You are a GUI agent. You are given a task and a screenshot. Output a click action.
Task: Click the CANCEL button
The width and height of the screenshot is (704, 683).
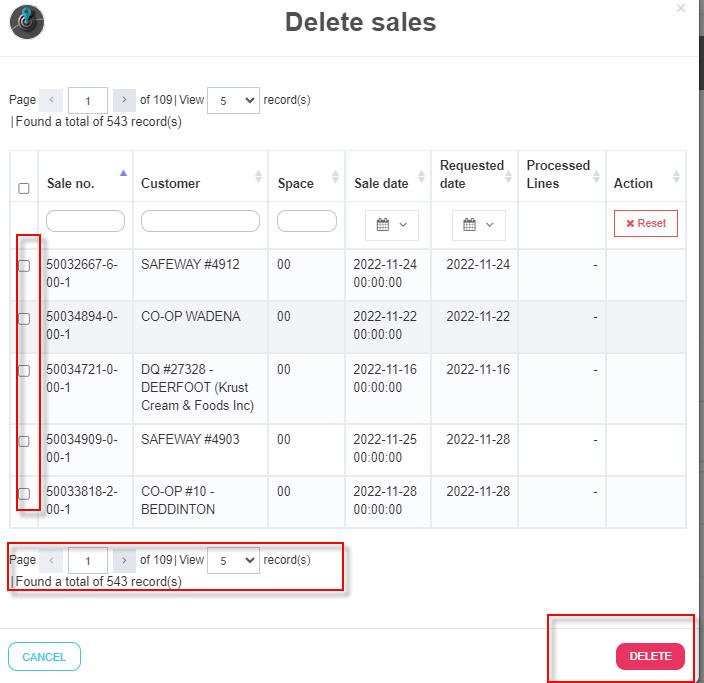click(44, 657)
